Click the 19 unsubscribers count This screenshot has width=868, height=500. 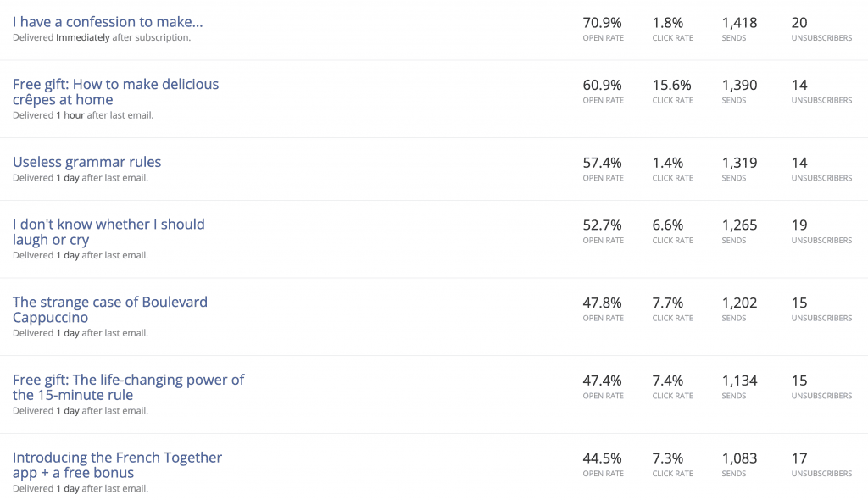(799, 225)
